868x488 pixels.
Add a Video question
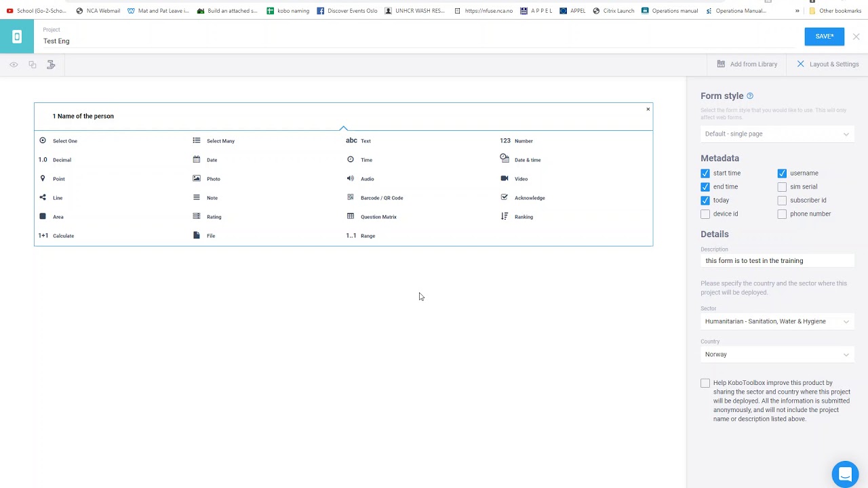tap(514, 179)
